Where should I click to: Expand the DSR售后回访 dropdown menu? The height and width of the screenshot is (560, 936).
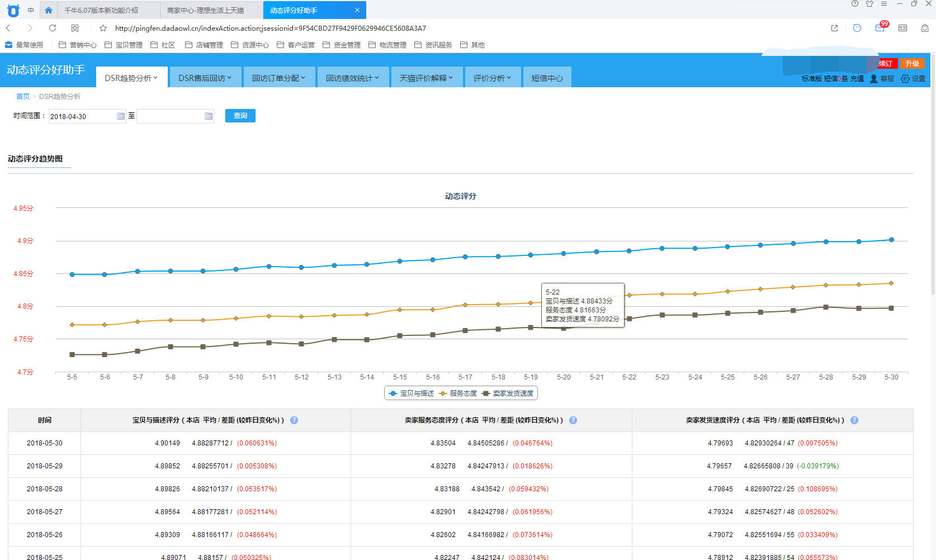click(x=205, y=78)
